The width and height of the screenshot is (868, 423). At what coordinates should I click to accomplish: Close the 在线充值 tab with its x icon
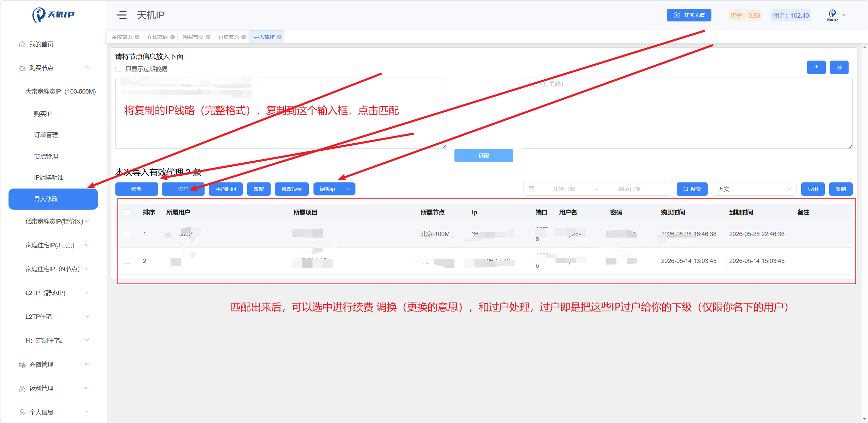tap(173, 37)
